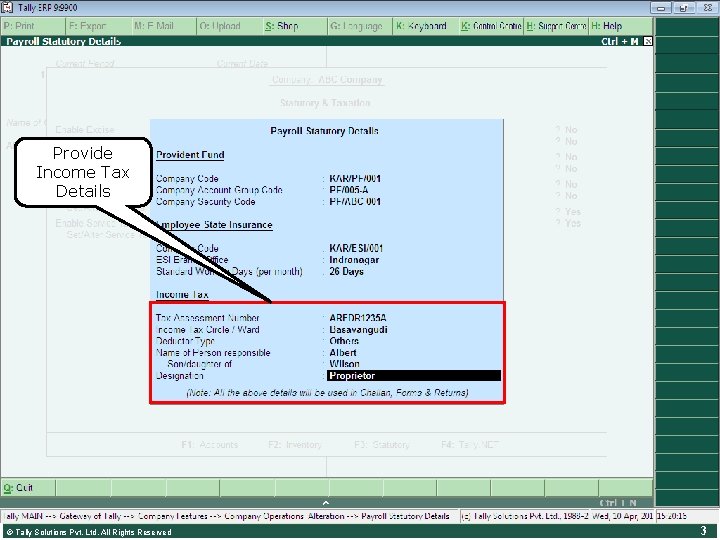Open K: Control Centre
The image size is (720, 540).
tap(491, 26)
